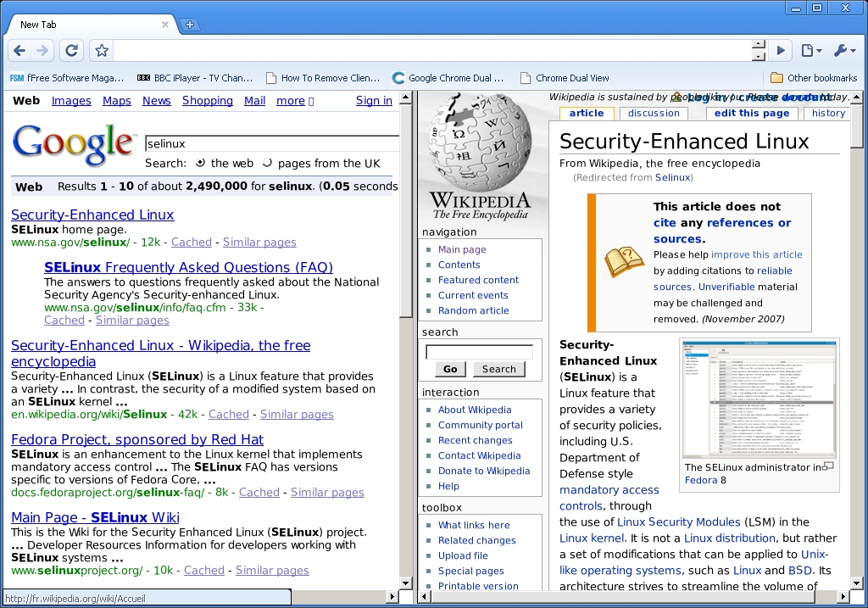Reload the page with the refresh icon
This screenshot has height=608, width=868.
pyautogui.click(x=71, y=51)
